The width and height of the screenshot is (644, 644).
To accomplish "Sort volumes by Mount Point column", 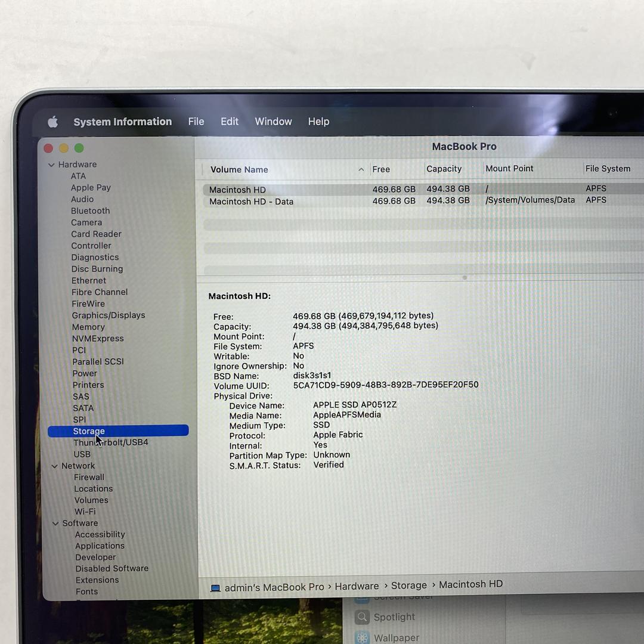I will pos(509,168).
